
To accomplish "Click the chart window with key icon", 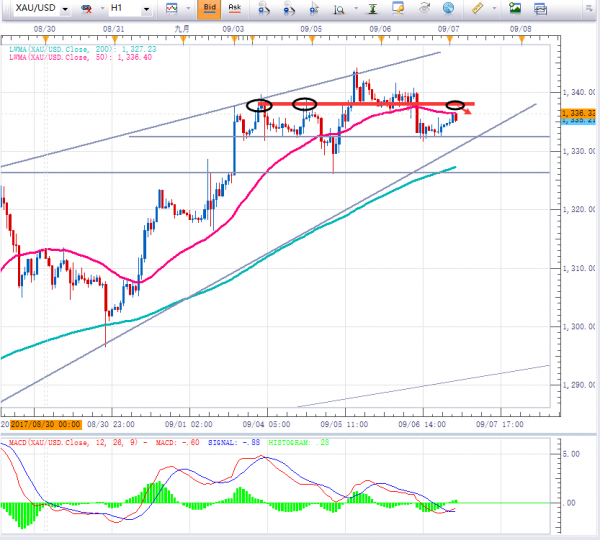I will click(x=398, y=8).
